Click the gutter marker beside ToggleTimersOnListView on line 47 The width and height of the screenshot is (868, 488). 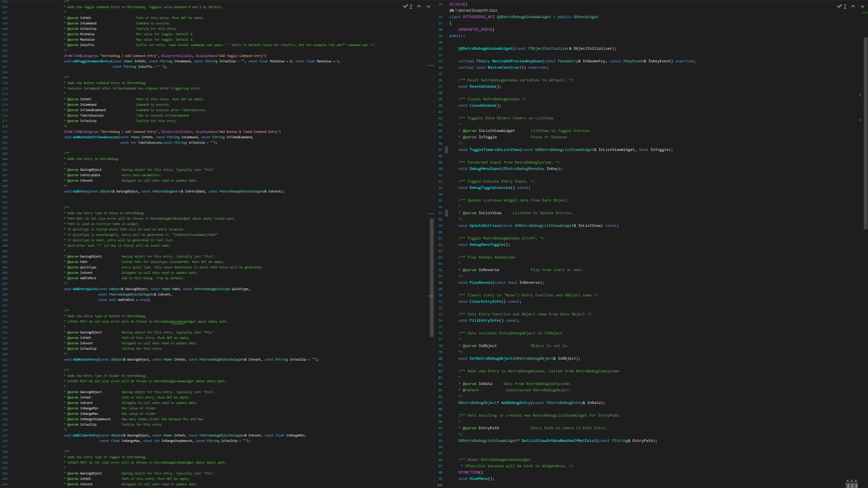(446, 149)
